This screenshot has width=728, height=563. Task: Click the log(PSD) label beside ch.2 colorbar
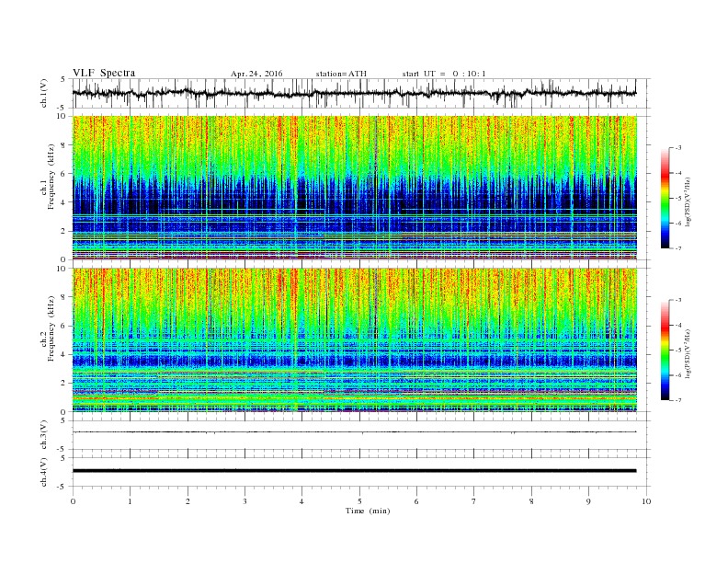click(x=688, y=354)
